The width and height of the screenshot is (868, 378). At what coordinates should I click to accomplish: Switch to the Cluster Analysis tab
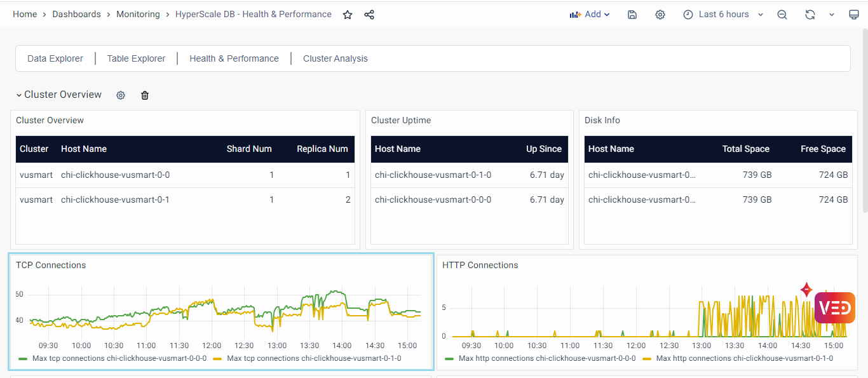335,58
